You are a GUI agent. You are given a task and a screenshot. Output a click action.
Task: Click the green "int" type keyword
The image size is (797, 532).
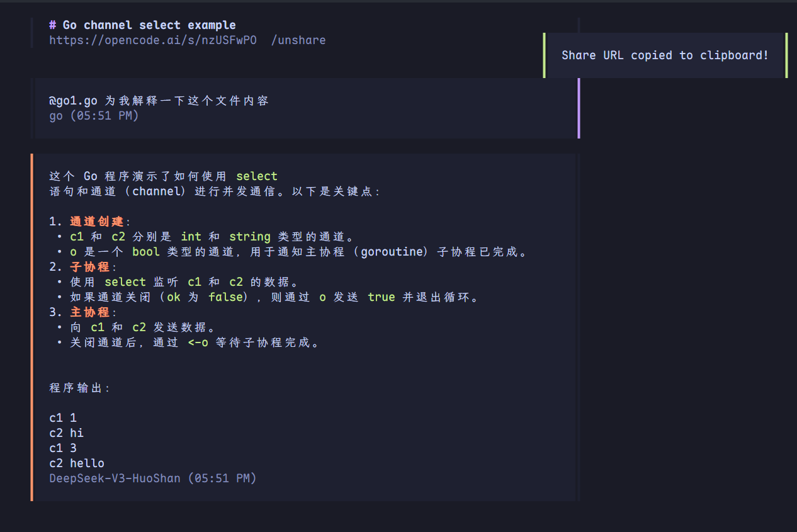(x=191, y=237)
